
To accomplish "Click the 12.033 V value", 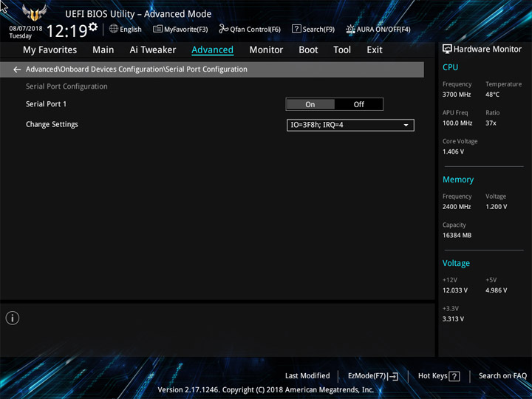I will pos(455,290).
